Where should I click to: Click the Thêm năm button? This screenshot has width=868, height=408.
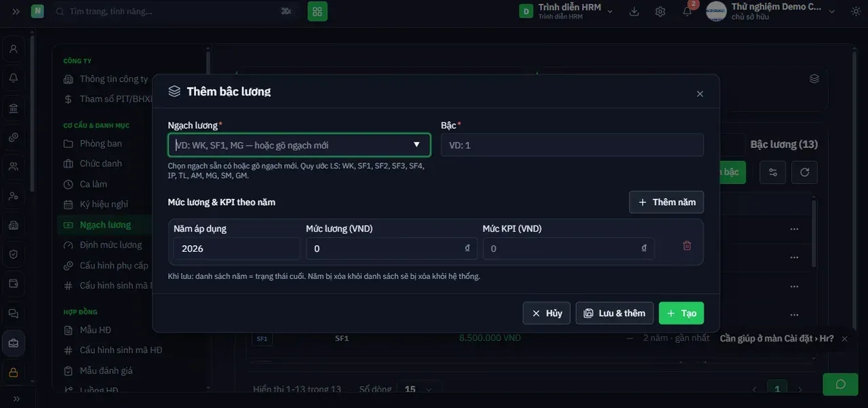click(x=667, y=202)
